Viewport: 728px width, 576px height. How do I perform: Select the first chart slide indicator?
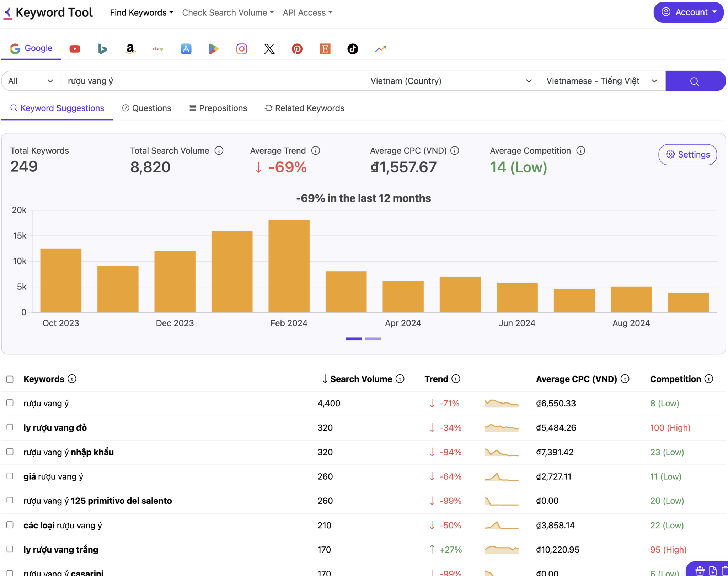click(354, 339)
